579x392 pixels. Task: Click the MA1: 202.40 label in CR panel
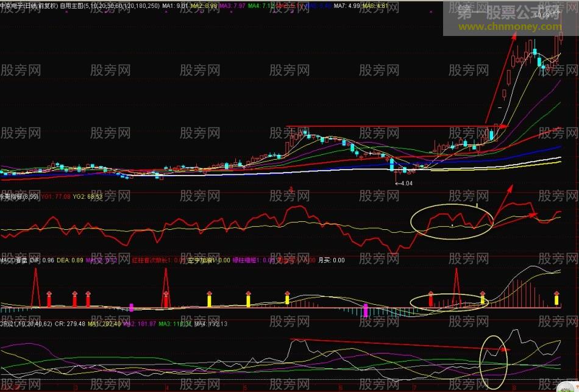[x=104, y=324]
